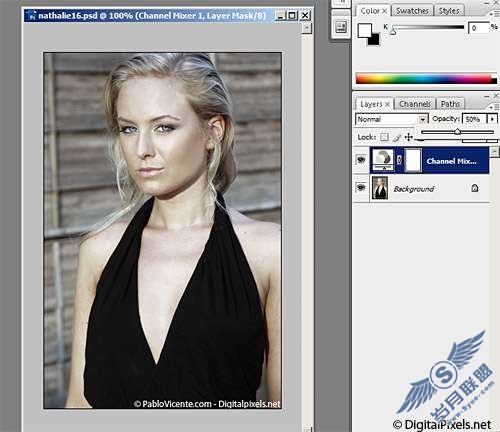The width and height of the screenshot is (500, 432).
Task: Toggle lock image pixels brush icon
Action: point(397,137)
